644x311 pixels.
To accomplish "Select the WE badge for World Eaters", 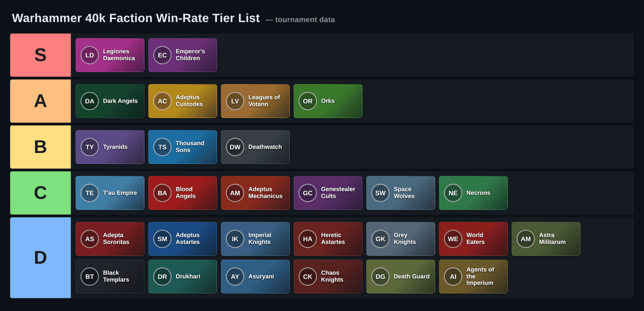I will tap(453, 239).
